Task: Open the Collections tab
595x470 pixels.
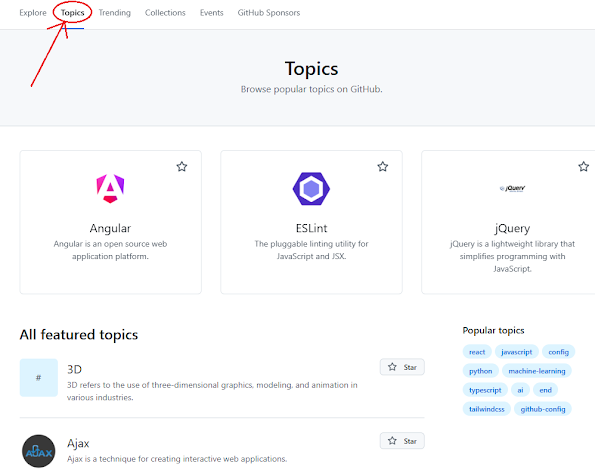Action: [165, 13]
